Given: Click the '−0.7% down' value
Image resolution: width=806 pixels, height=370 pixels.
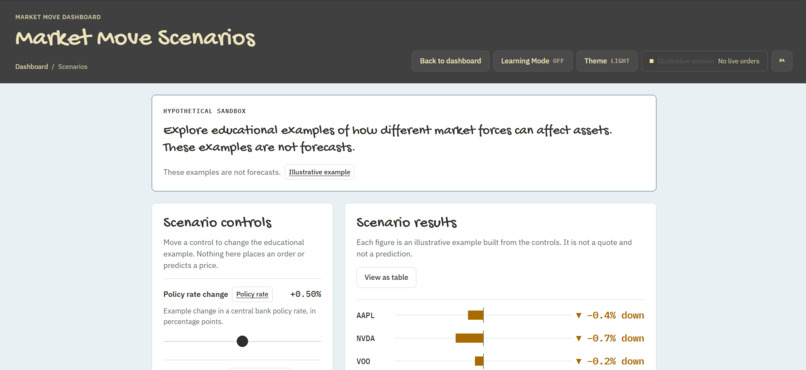Looking at the screenshot, I should (610, 339).
